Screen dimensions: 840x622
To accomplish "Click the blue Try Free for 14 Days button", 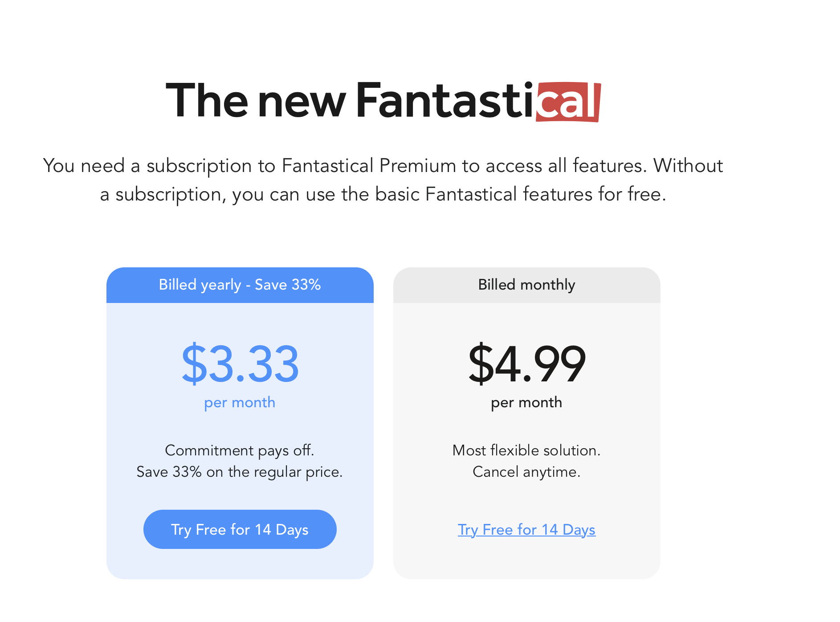I will tap(240, 529).
